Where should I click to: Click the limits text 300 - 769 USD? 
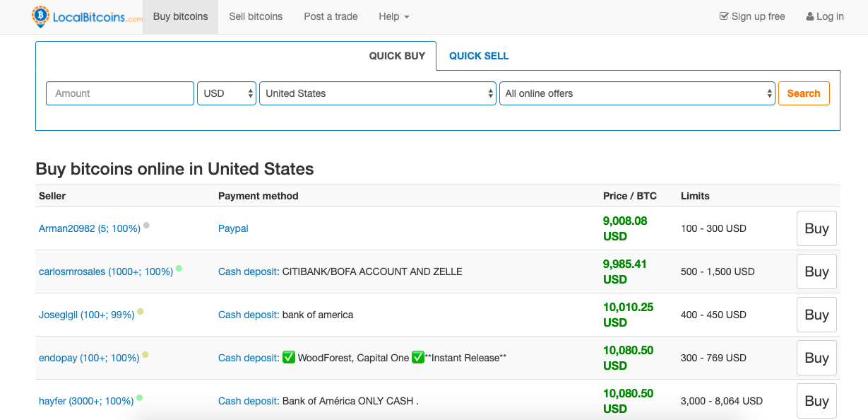pyautogui.click(x=713, y=358)
